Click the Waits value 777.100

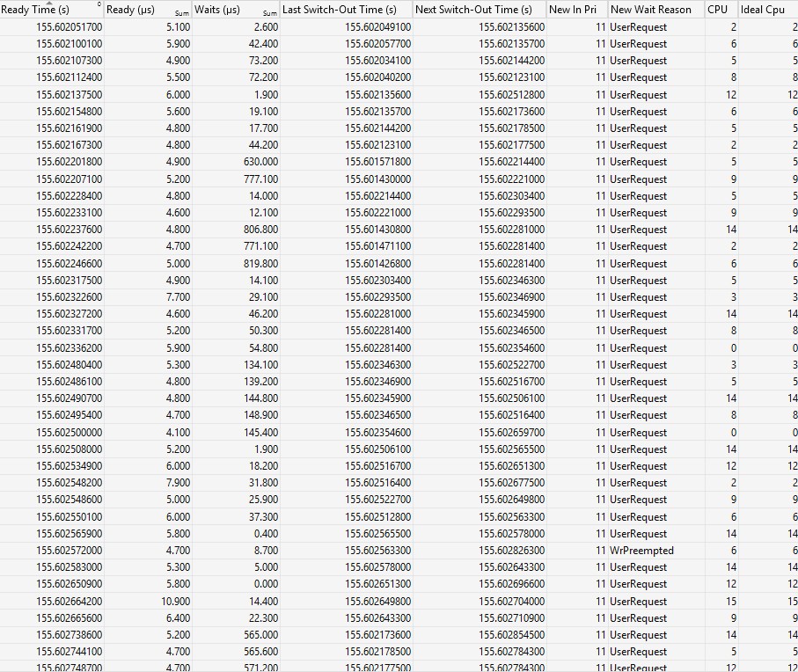[x=260, y=179]
